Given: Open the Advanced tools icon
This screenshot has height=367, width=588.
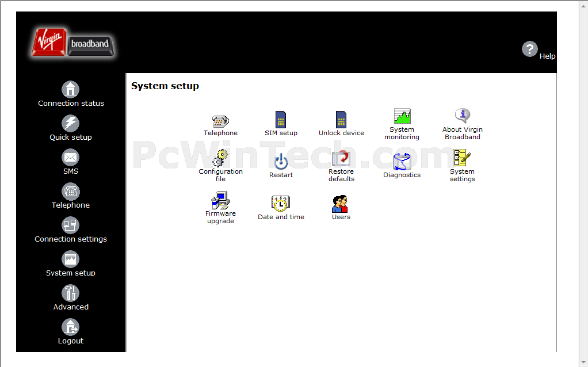Looking at the screenshot, I should pyautogui.click(x=71, y=293).
